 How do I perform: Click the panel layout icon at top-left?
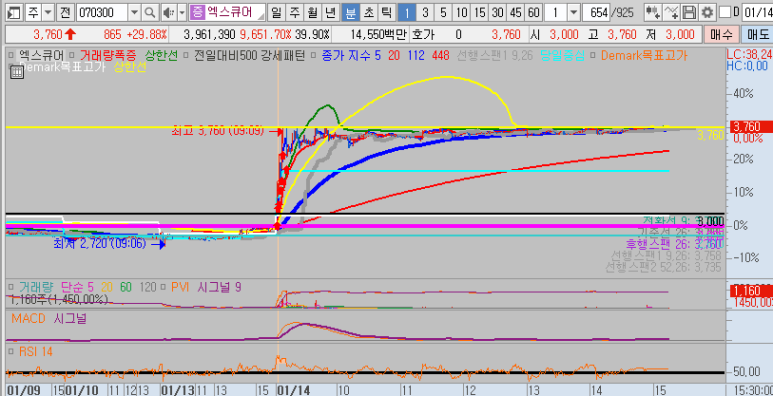[15, 12]
